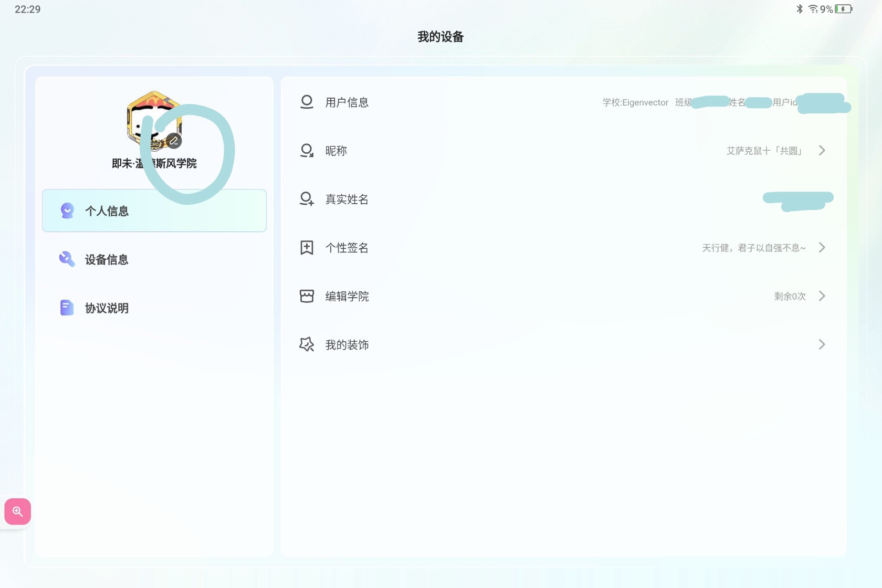Click the 22:29 clock in status bar

(x=28, y=9)
